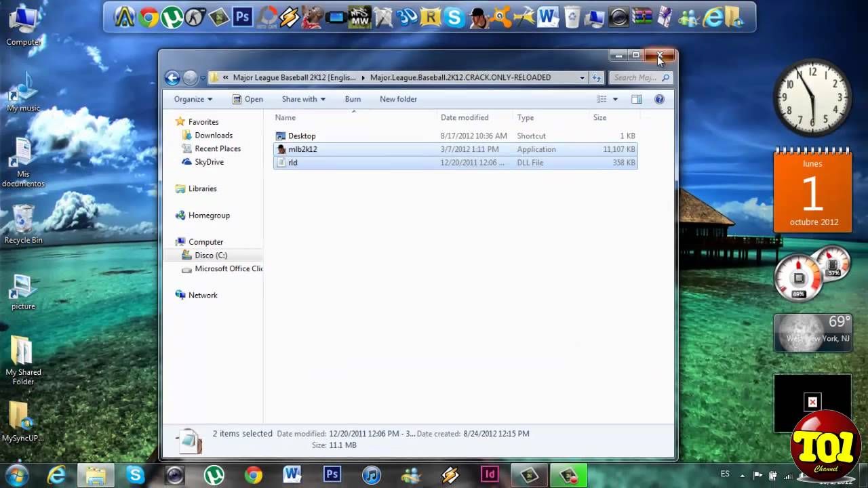Open Recent Places in navigation pane

coord(218,148)
